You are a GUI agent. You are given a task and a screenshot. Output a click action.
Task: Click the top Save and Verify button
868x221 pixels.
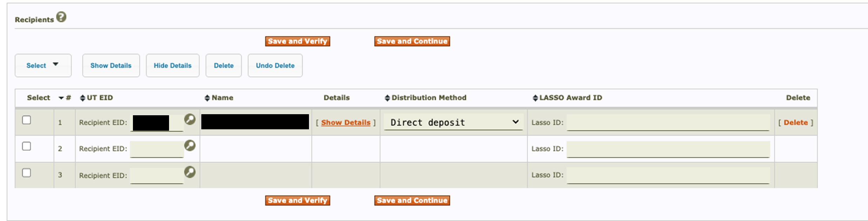[x=297, y=41]
